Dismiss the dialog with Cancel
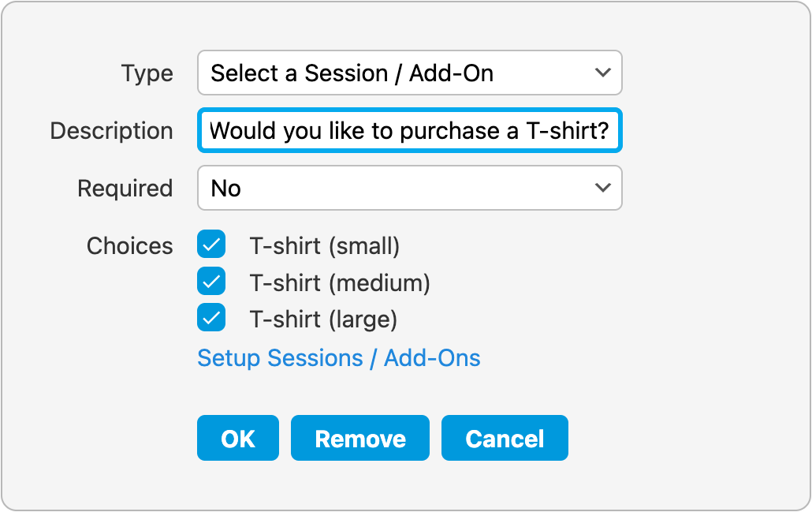Screen dimensions: 812x512 click(505, 439)
